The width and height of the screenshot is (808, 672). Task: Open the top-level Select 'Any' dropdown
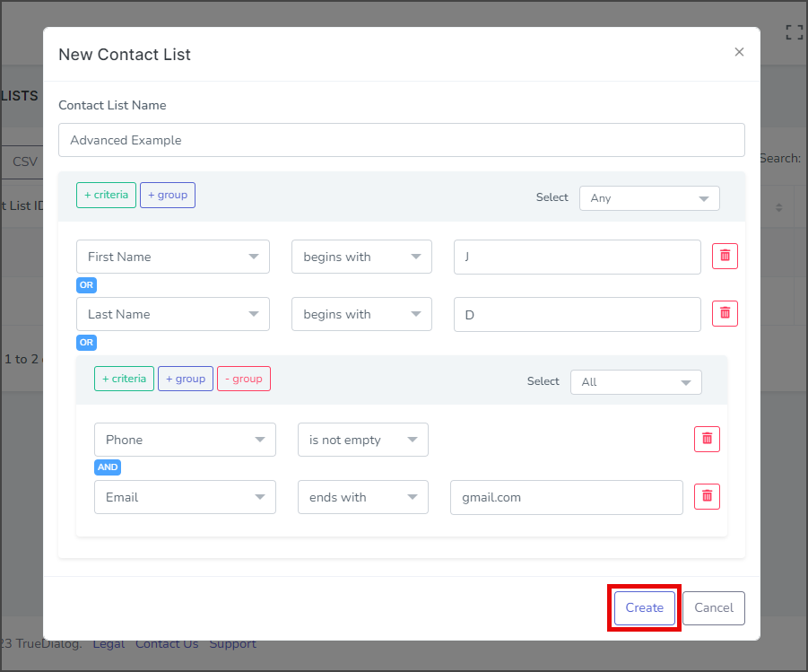pos(649,198)
